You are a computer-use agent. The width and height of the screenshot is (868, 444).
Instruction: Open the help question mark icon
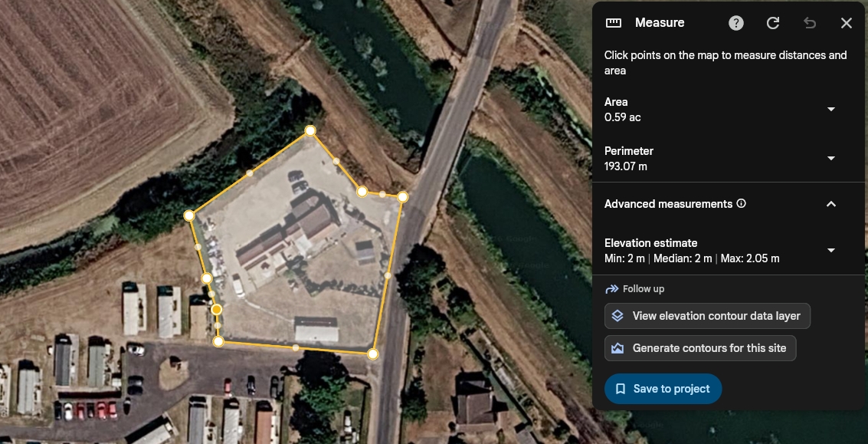pyautogui.click(x=735, y=23)
